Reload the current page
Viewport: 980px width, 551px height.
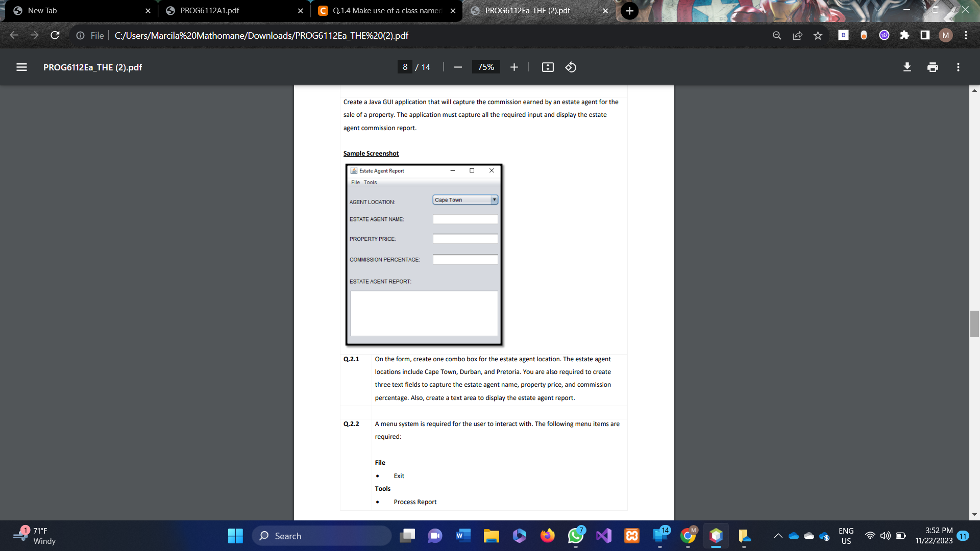[x=55, y=35]
